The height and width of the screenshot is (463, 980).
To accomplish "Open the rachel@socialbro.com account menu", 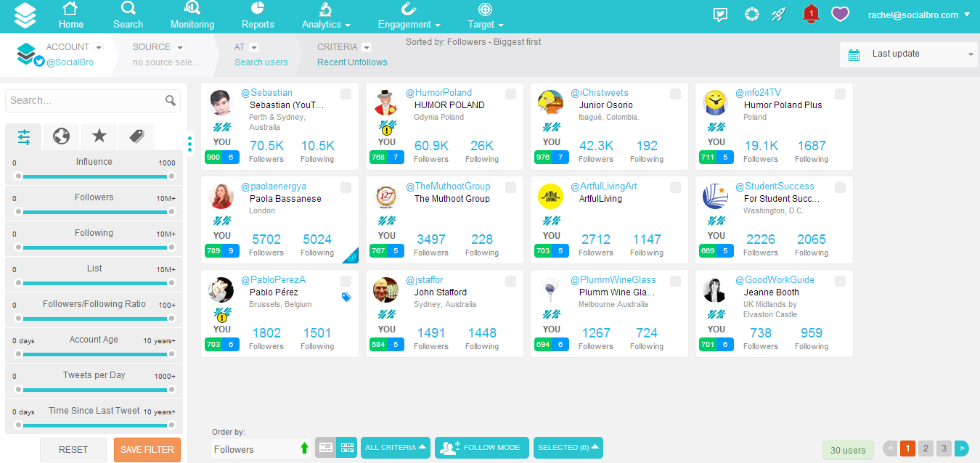I will coord(918,15).
